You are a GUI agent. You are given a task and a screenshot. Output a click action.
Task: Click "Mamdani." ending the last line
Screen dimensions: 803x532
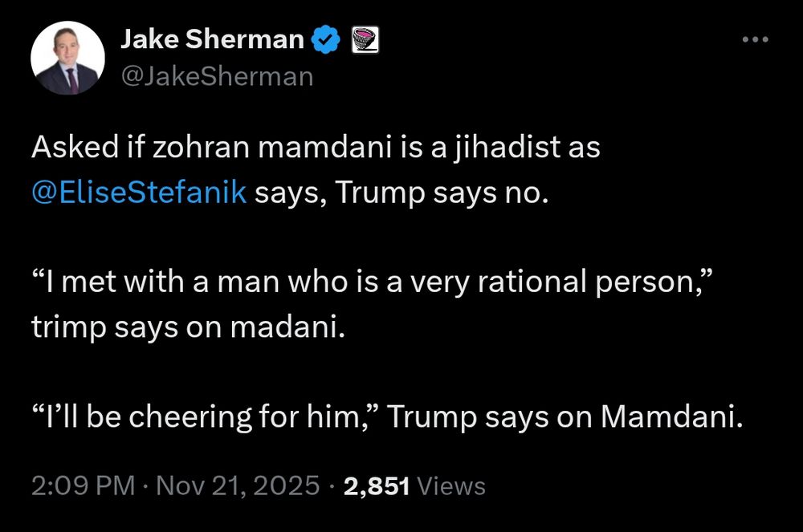(667, 418)
